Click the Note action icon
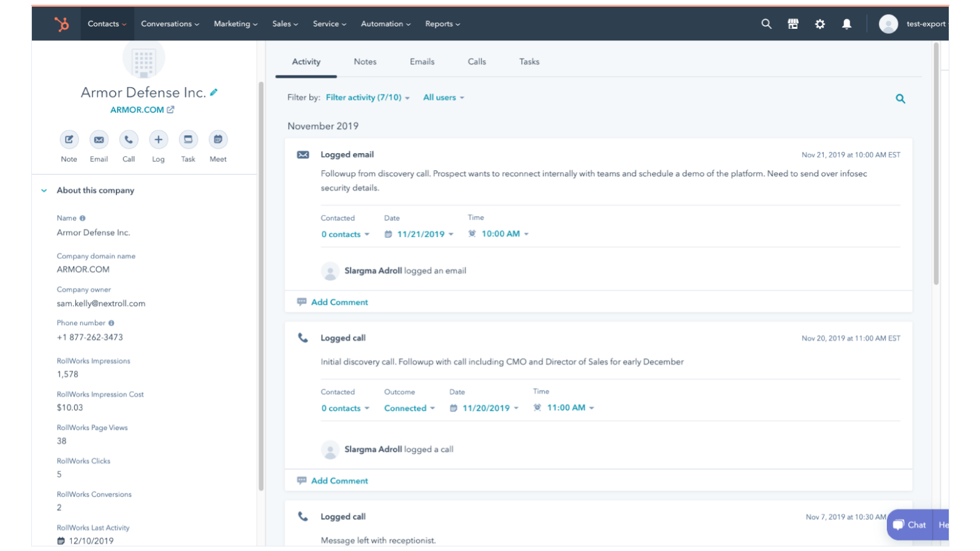The image size is (980, 551). tap(69, 140)
